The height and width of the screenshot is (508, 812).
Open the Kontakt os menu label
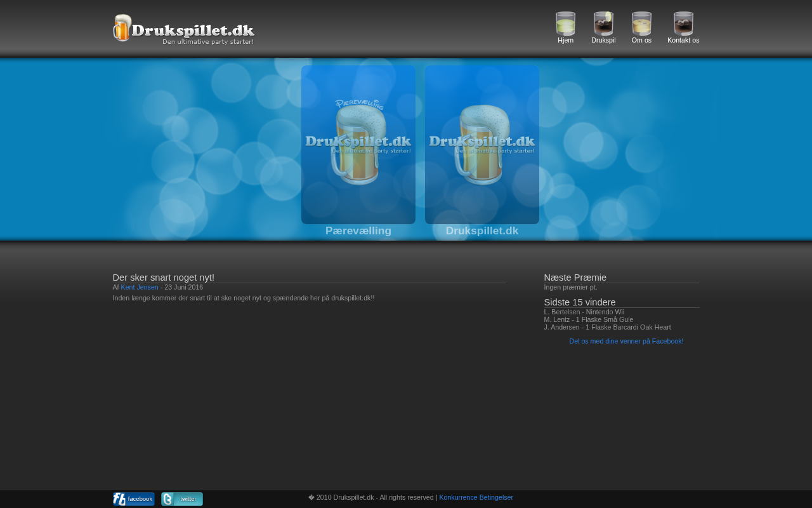click(x=683, y=40)
